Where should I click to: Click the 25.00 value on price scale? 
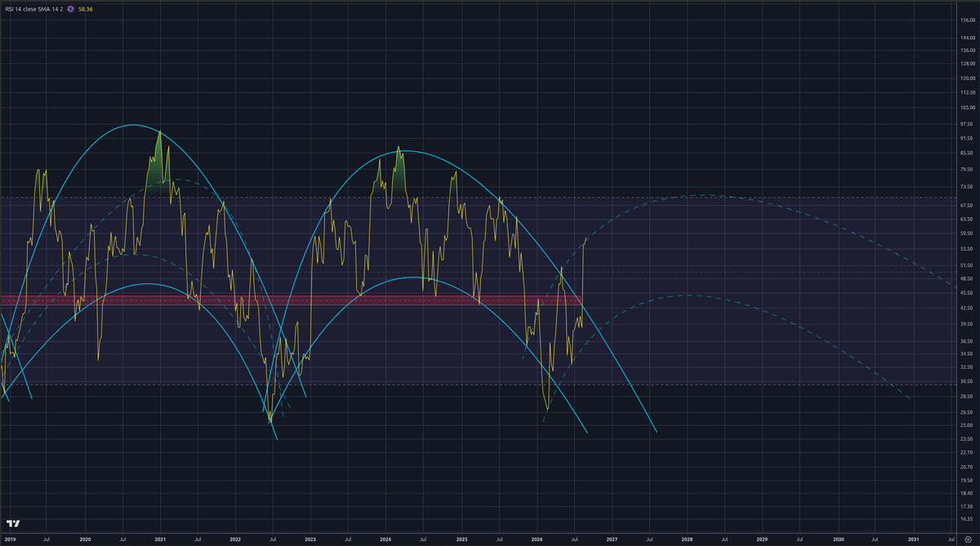[x=969, y=425]
